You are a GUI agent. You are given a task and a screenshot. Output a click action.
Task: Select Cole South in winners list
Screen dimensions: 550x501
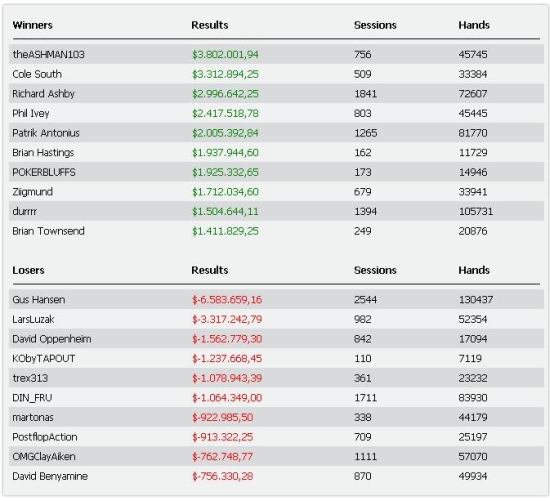coord(37,74)
